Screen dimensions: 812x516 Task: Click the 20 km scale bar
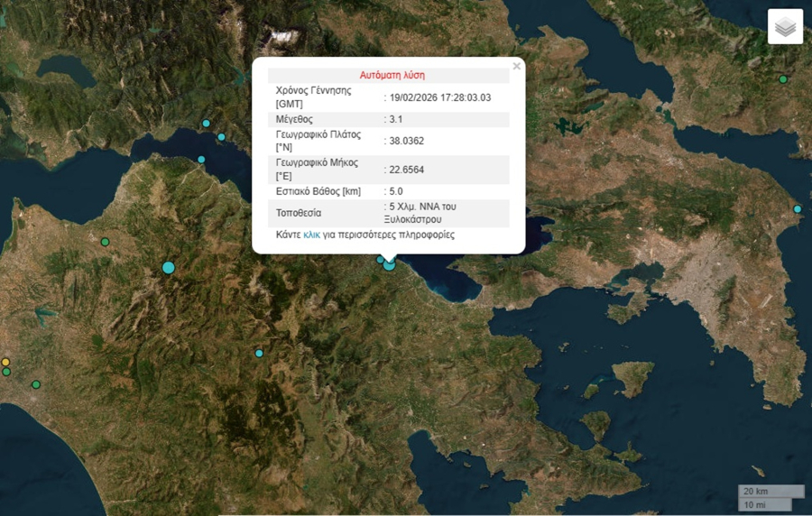click(x=771, y=491)
